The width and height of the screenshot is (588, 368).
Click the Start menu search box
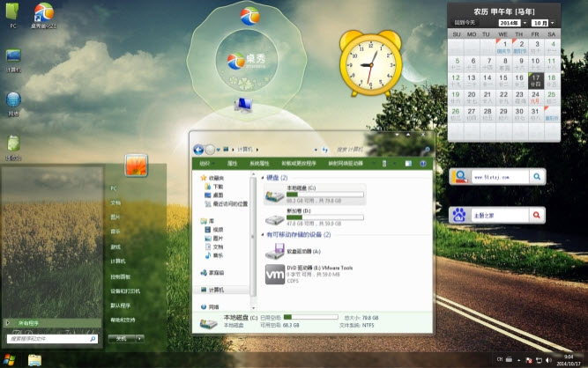(x=48, y=338)
